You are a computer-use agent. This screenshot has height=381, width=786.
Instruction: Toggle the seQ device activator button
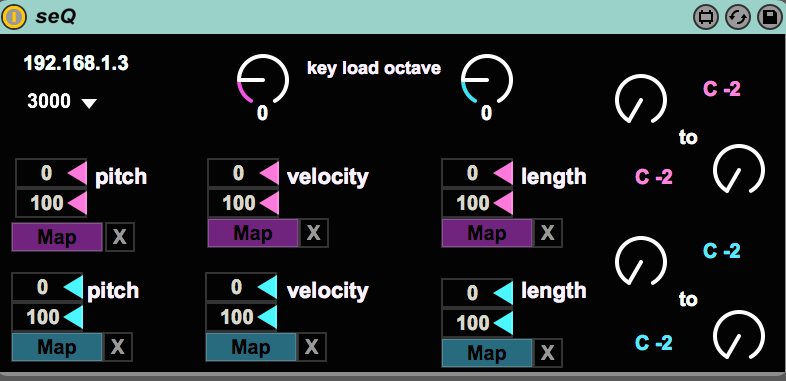(14, 17)
